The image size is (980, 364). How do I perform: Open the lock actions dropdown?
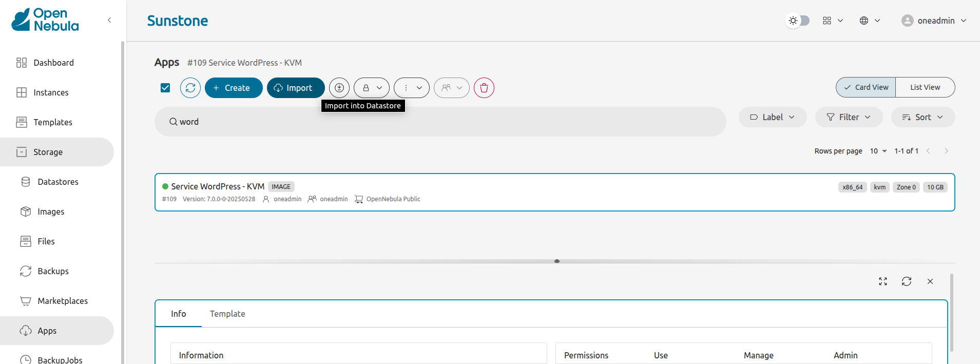(372, 88)
